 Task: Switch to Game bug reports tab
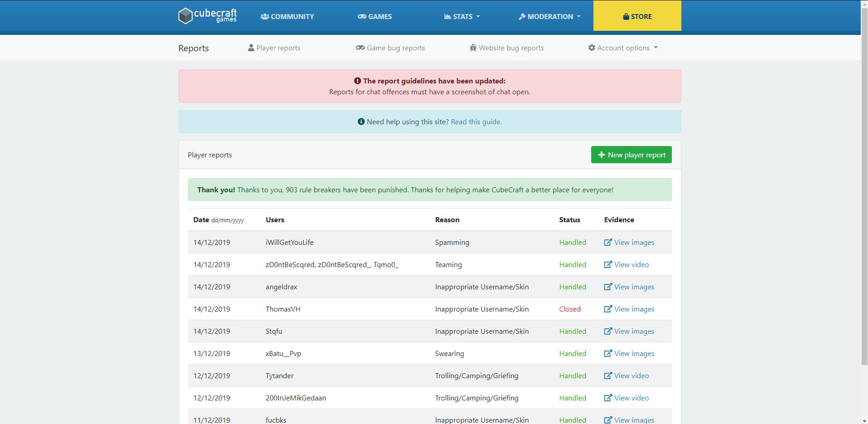point(391,48)
